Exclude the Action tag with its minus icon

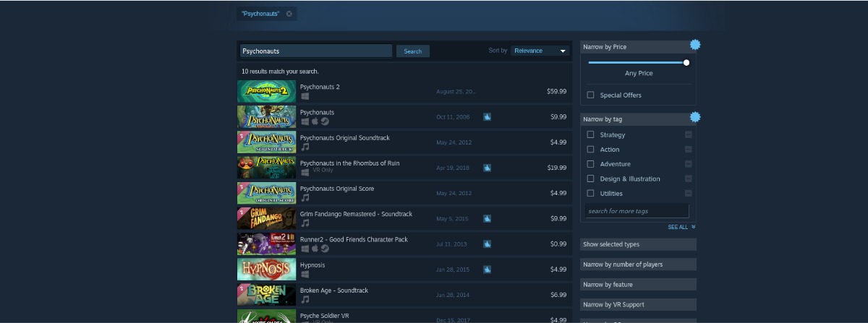coord(689,150)
